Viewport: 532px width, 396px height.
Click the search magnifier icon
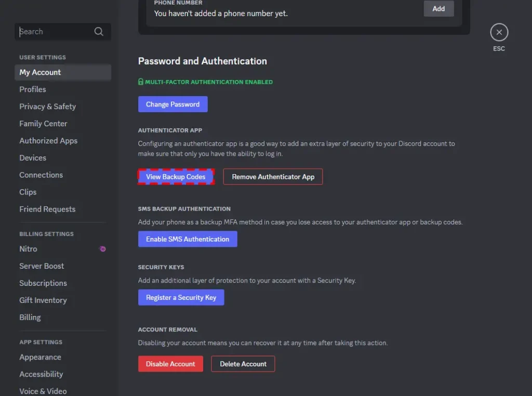point(99,32)
